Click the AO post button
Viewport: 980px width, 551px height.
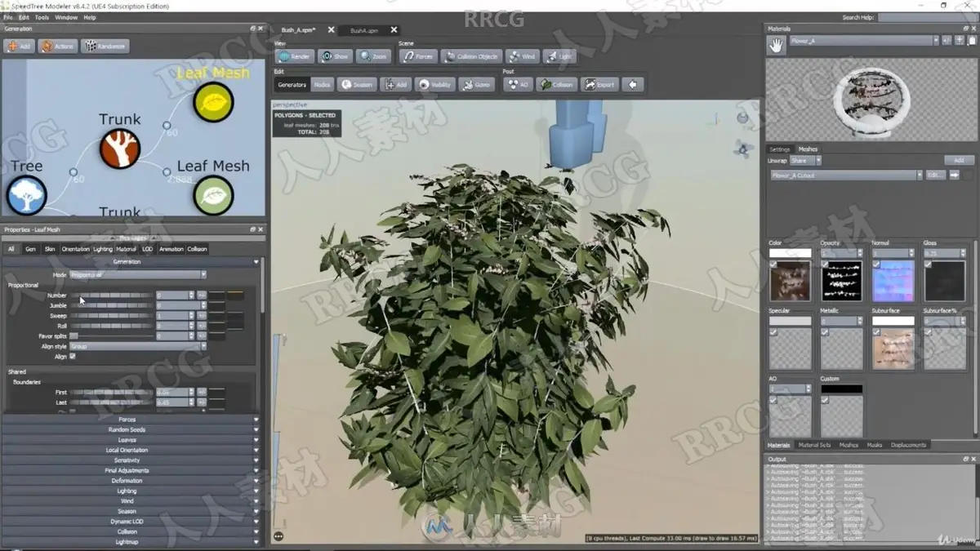pos(518,84)
